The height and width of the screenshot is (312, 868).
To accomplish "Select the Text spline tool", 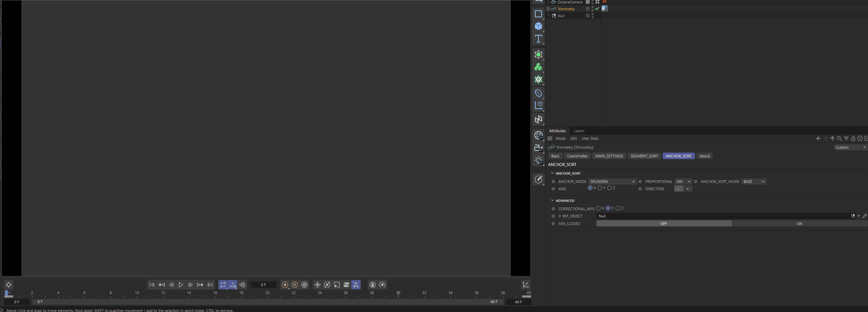I will (x=538, y=39).
